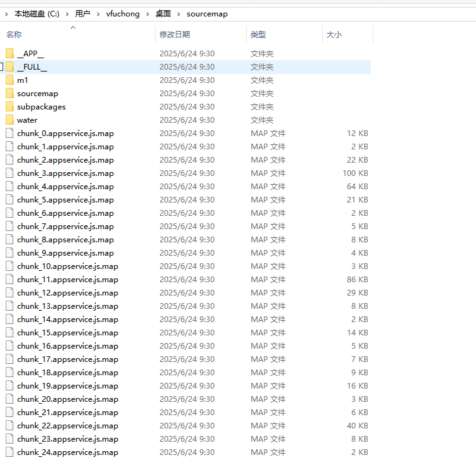Click the 40 KB size of chunk_22
This screenshot has height=467, width=476.
[358, 426]
